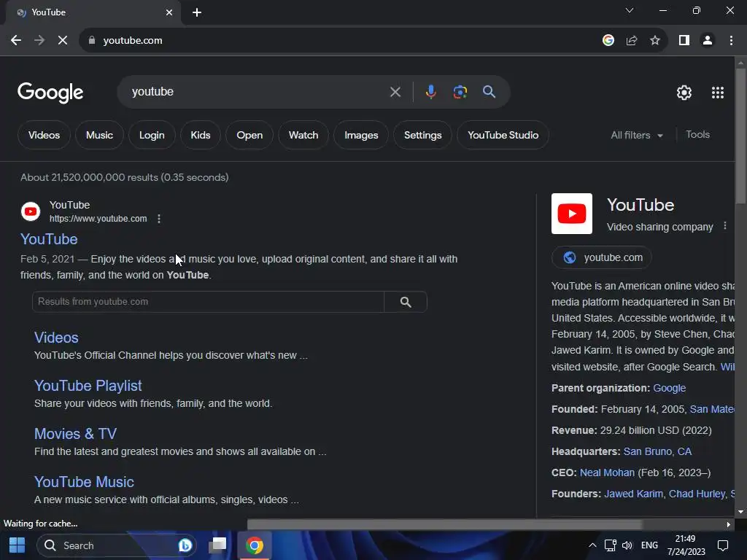Screen dimensions: 747x560
Task: Open the Movies & TV sitelink
Action: (x=75, y=434)
